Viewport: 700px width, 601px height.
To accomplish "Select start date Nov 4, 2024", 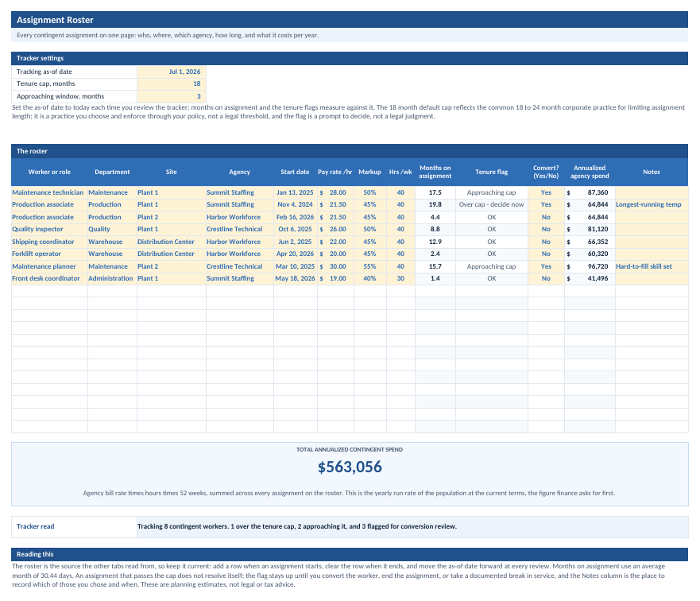I will pos(295,204).
